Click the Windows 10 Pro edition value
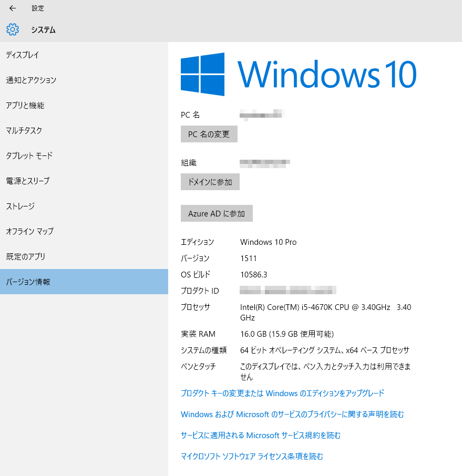462x476 pixels. point(268,242)
